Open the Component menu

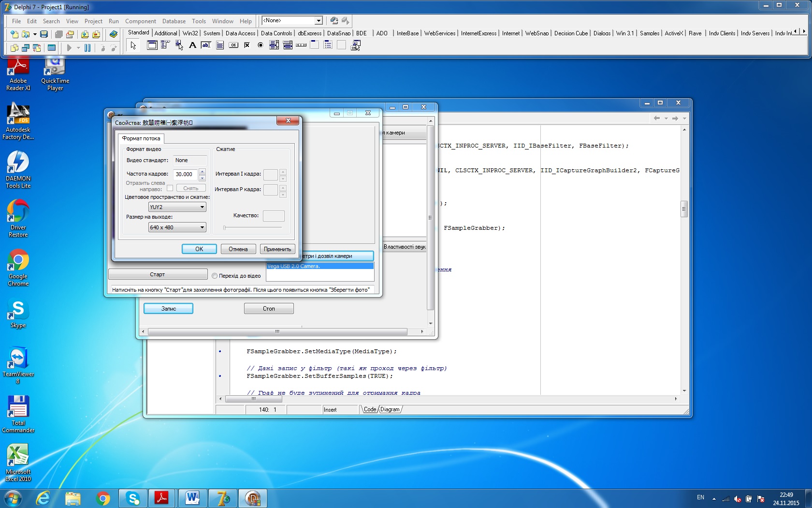click(140, 21)
